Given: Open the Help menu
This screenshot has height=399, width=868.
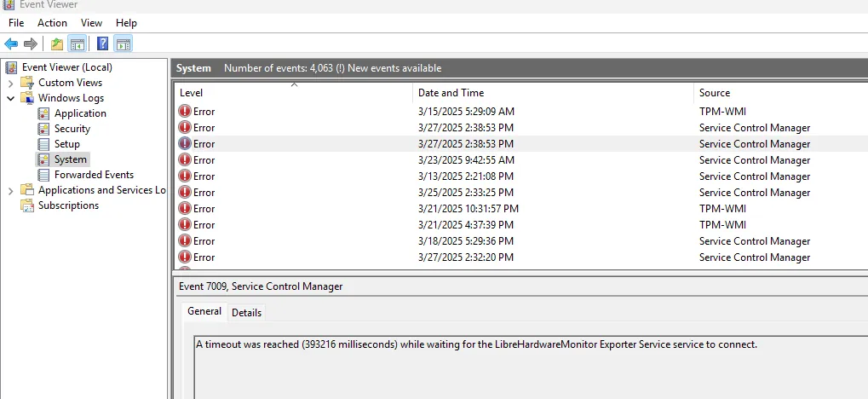Looking at the screenshot, I should 126,23.
